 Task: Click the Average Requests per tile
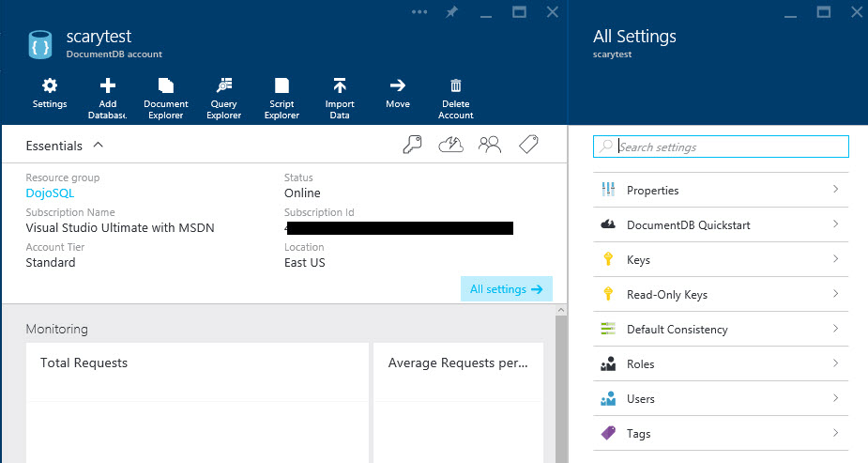[458, 403]
